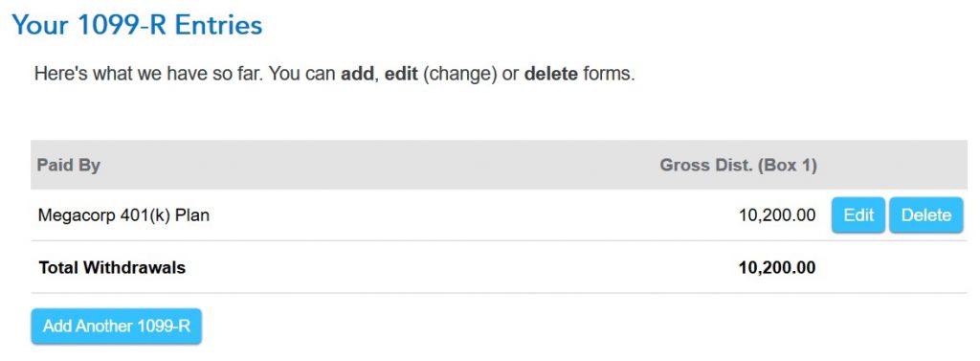Screen dimensions: 980x361
Task: Select the Paid By column header
Action: [x=69, y=165]
